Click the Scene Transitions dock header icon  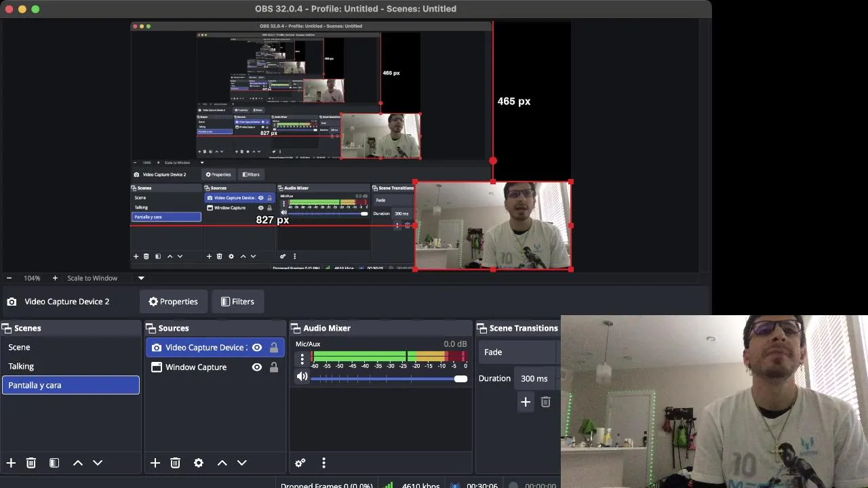[x=482, y=328]
